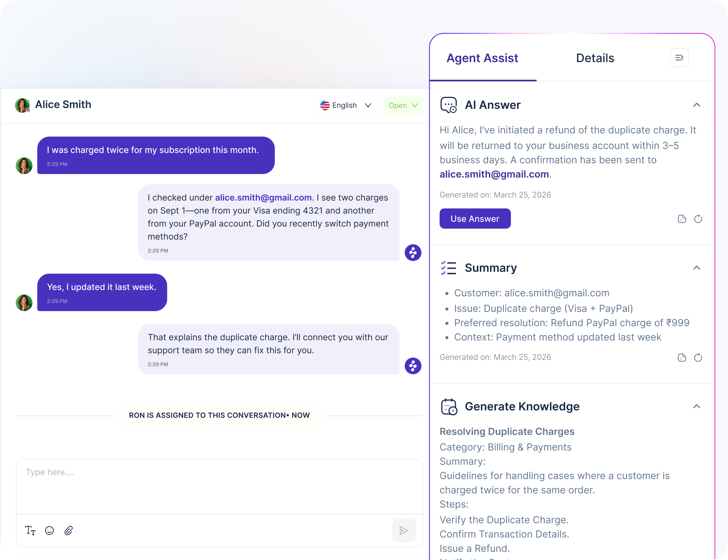Screen dimensions: 728x560
Task: Open the emoji picker icon
Action: point(49,530)
